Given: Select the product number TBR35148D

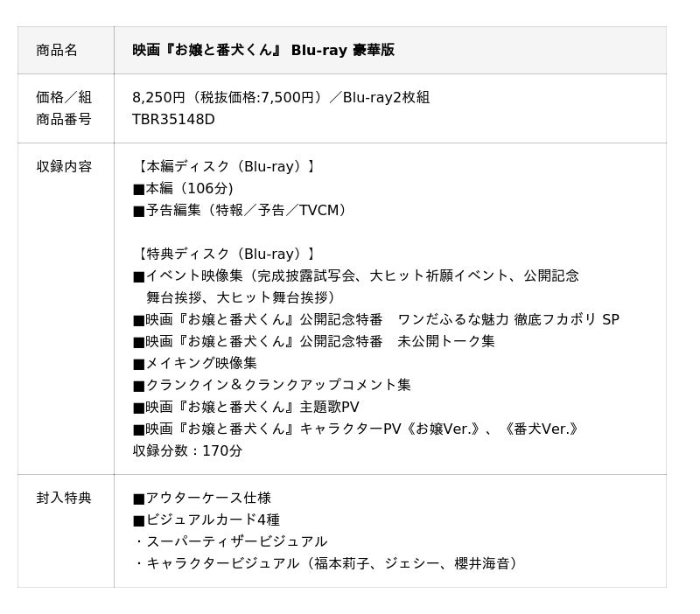Looking at the screenshot, I should (173, 119).
